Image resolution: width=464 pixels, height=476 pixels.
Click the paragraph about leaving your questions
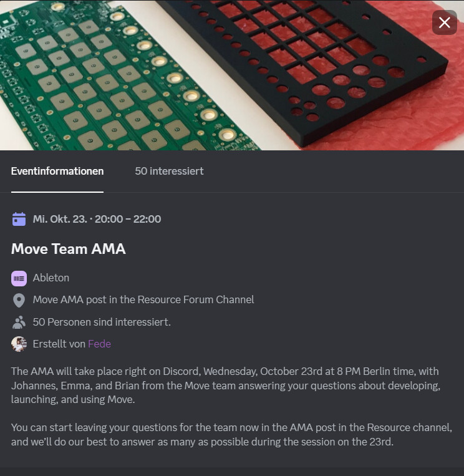pos(231,434)
